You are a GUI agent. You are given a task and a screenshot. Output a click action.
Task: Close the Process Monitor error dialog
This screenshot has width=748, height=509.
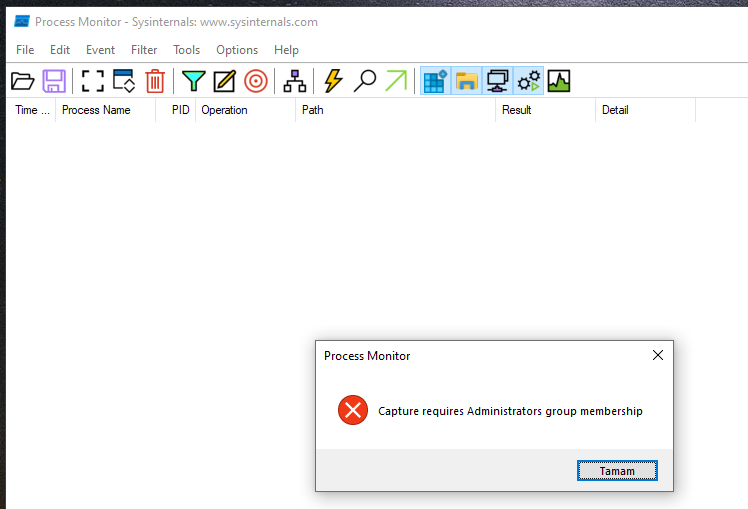coord(658,355)
